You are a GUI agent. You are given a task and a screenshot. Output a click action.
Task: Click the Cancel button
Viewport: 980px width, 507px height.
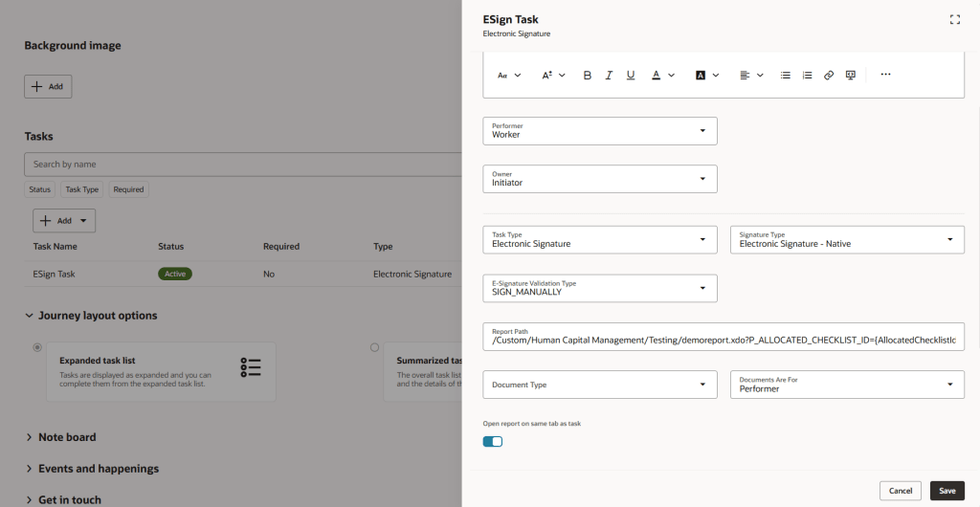click(x=900, y=491)
